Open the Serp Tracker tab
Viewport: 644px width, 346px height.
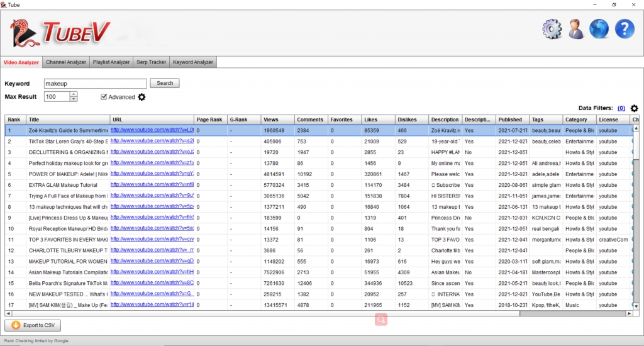tap(151, 62)
